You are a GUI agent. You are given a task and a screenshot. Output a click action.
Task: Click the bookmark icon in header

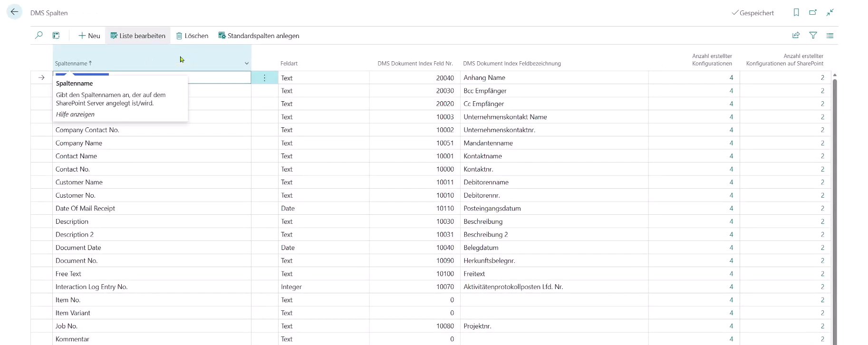point(796,13)
